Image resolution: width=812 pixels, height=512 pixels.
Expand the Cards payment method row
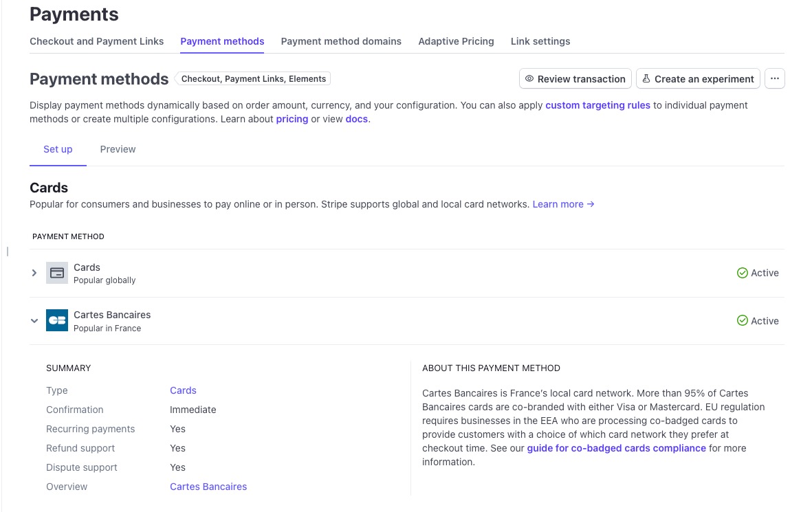point(34,273)
